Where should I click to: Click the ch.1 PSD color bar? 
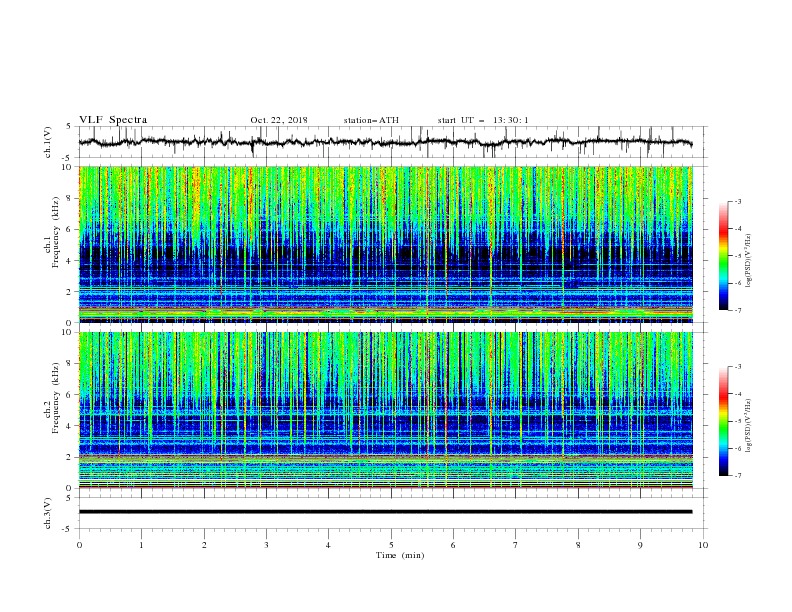point(723,256)
